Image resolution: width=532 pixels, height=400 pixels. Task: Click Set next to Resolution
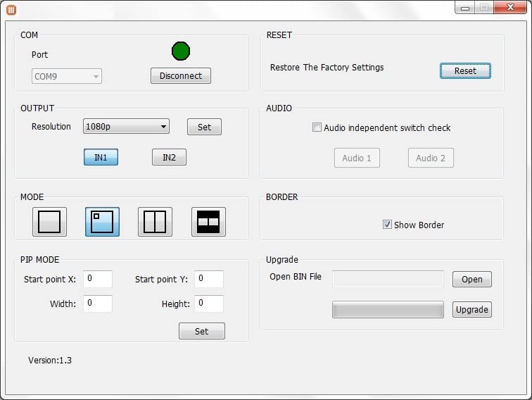(x=204, y=127)
